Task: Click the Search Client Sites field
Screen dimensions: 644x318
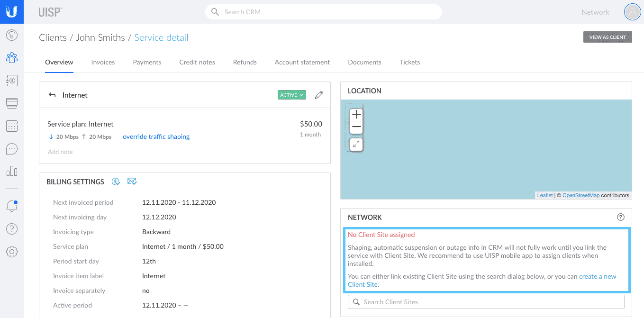Action: pos(486,302)
